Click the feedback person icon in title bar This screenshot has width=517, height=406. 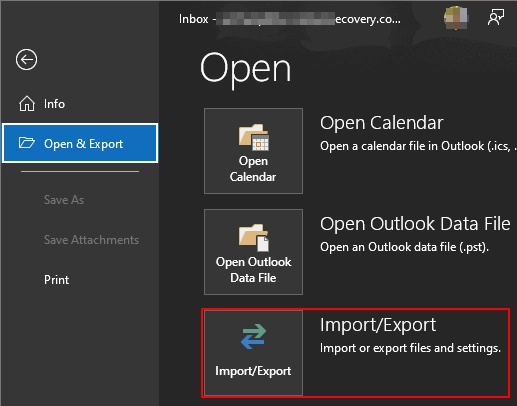(x=496, y=17)
